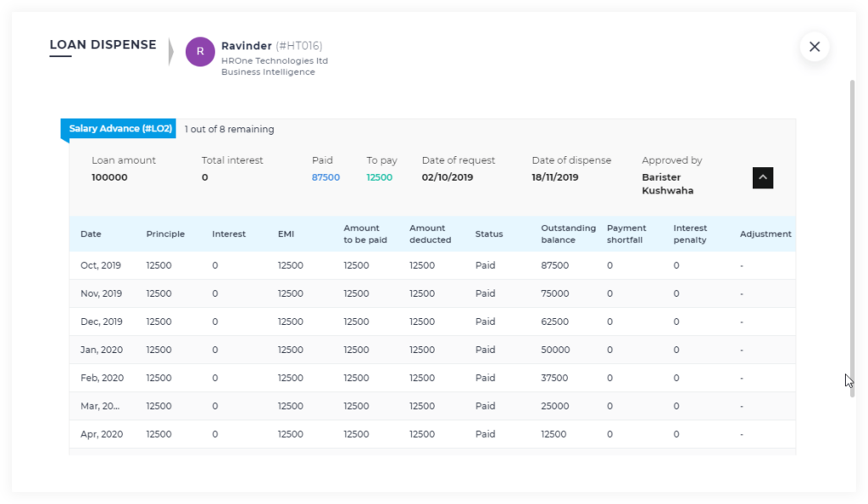Select the Salary Advance (#LO2) tab

[118, 128]
